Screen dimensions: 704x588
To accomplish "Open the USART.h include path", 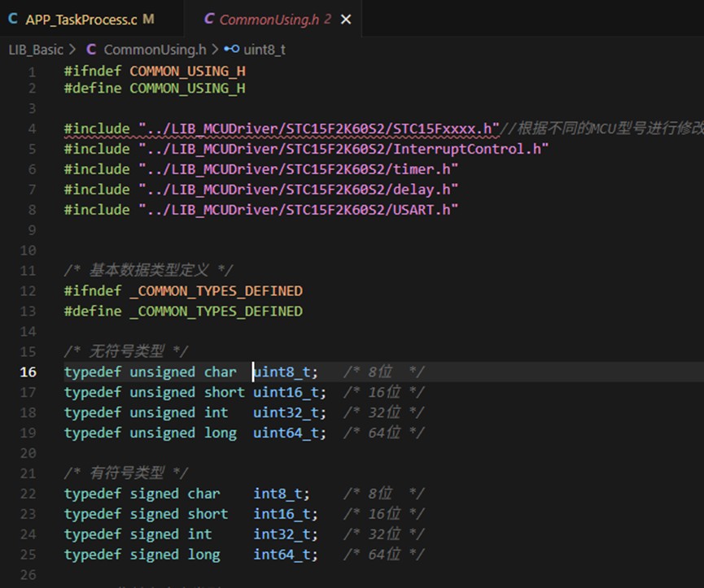I will 298,210.
